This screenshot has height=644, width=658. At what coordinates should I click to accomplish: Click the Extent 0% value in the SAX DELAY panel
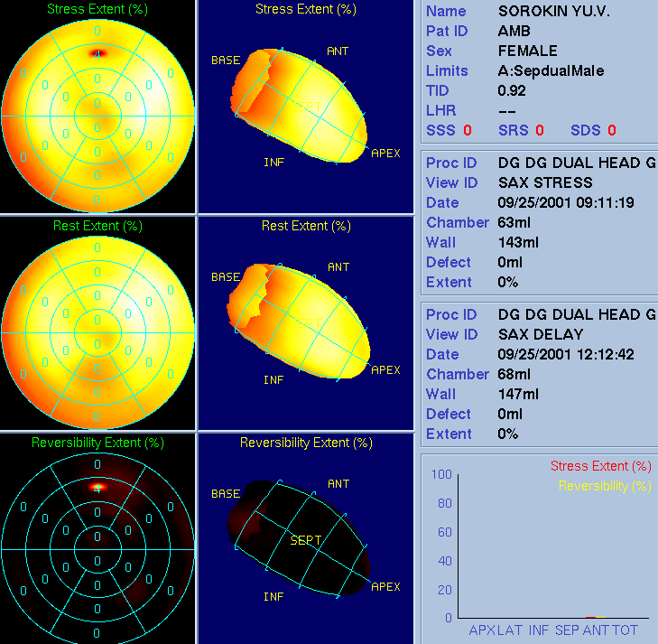(508, 434)
